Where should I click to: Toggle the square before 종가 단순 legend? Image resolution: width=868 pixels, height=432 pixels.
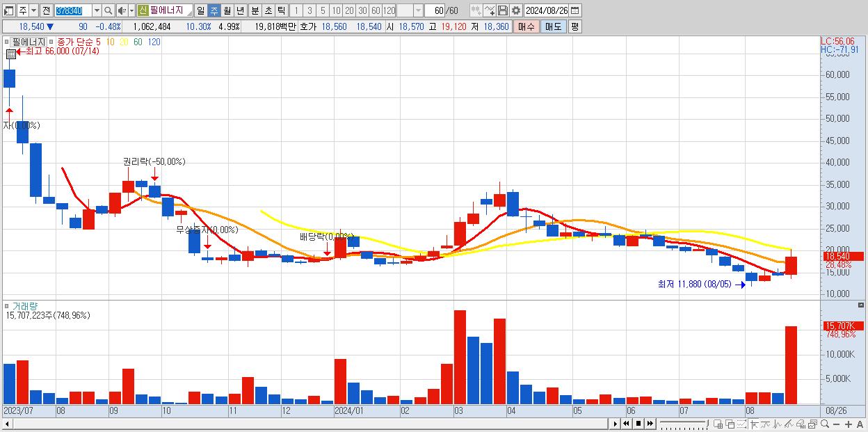(52, 42)
